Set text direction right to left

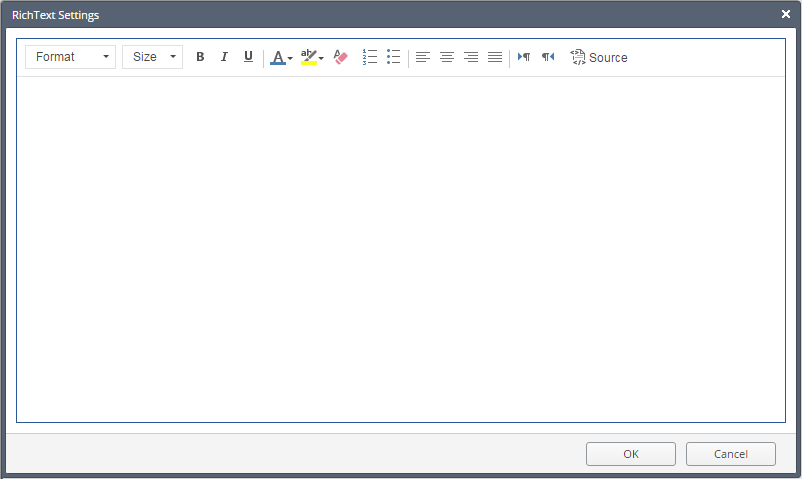point(548,57)
